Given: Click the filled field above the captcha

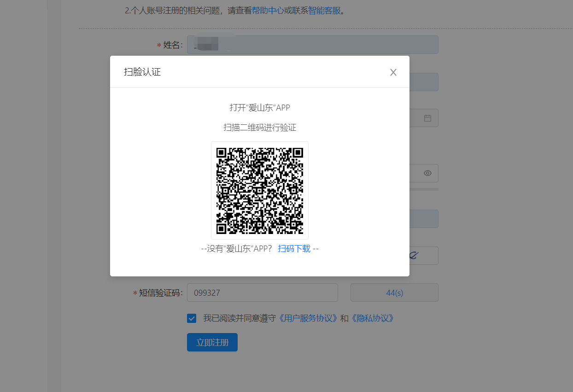Looking at the screenshot, I should (x=423, y=219).
